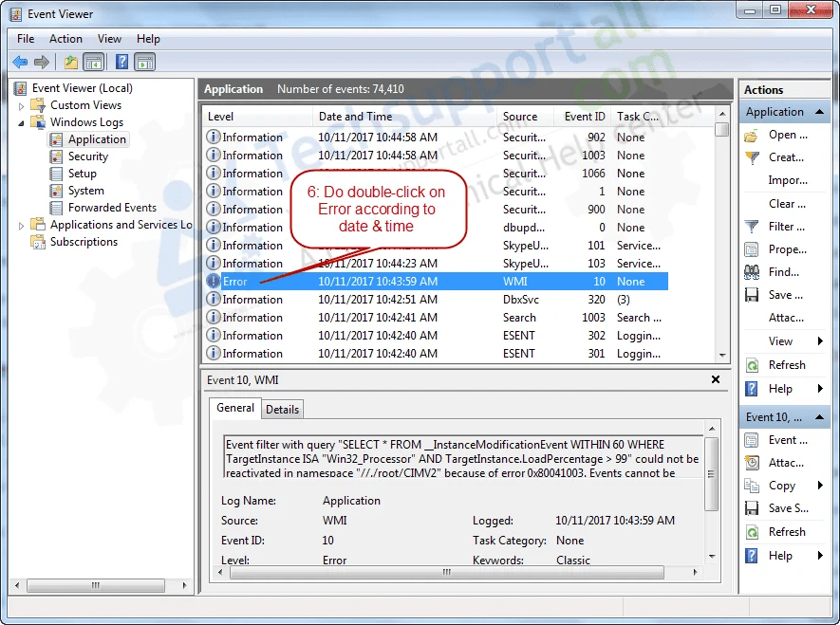Click the Properties icon in Actions
840x625 pixels.
tap(752, 249)
